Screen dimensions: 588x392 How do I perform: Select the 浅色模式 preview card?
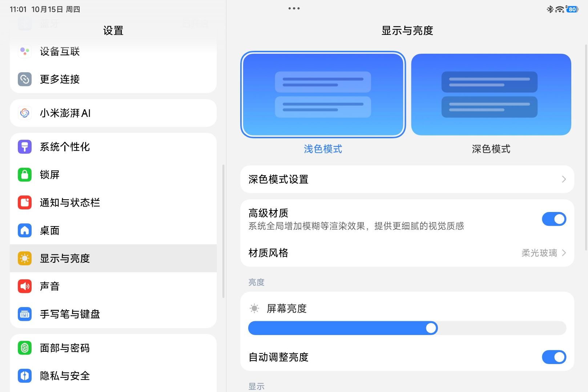click(323, 95)
